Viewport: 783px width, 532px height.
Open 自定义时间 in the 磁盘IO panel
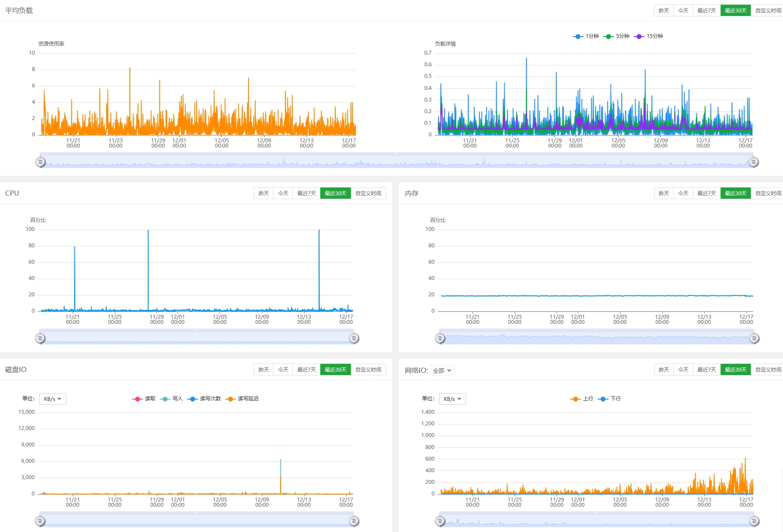tap(368, 369)
